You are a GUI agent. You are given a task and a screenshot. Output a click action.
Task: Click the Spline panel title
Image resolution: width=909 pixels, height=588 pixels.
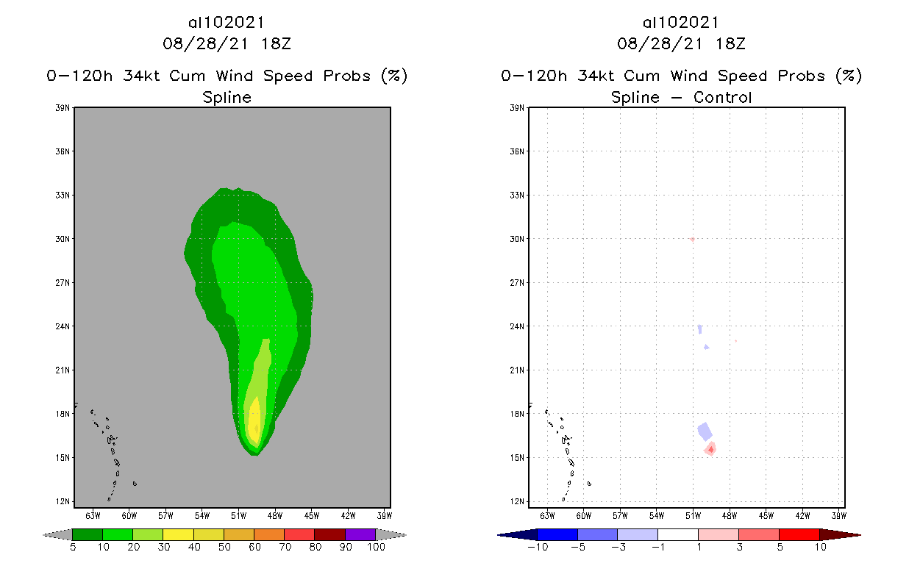click(227, 97)
